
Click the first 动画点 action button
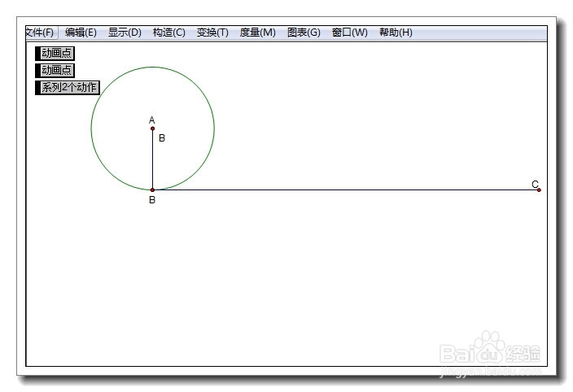(x=55, y=54)
